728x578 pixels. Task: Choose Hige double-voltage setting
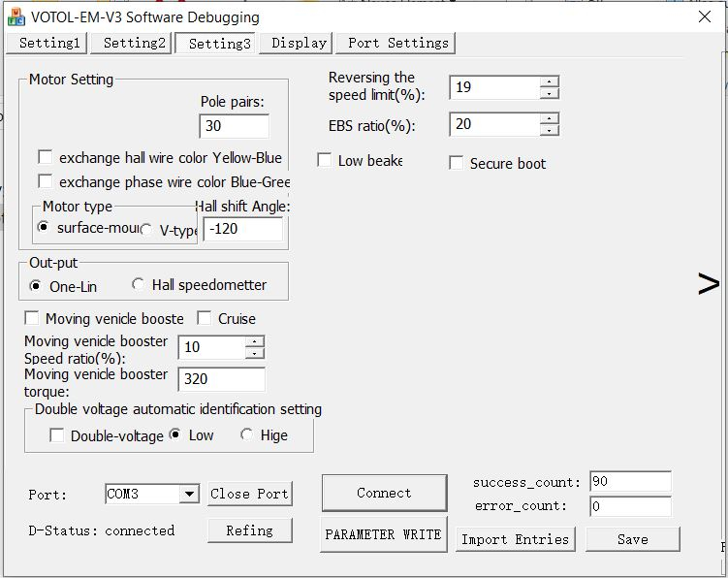[246, 435]
